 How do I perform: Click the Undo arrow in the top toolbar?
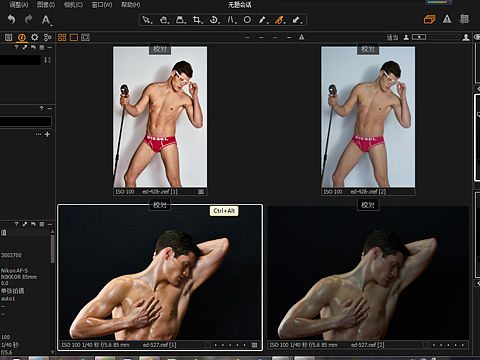click(x=11, y=20)
